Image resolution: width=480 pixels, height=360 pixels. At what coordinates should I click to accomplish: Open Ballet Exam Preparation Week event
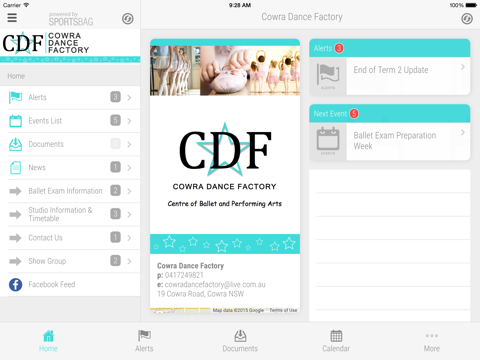(x=390, y=142)
